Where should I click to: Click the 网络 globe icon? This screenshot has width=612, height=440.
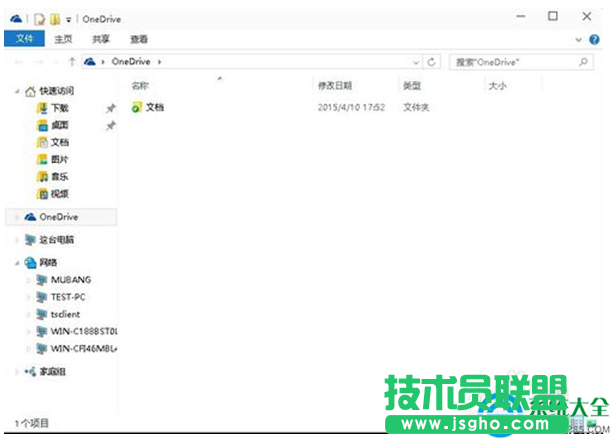[30, 263]
